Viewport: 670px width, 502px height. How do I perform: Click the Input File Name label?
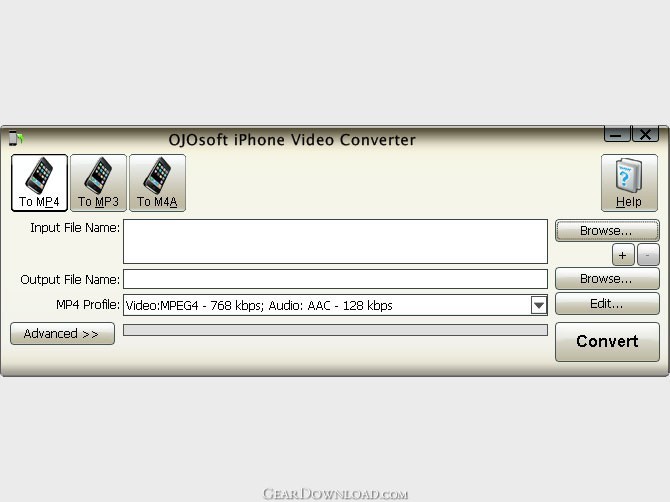point(75,228)
